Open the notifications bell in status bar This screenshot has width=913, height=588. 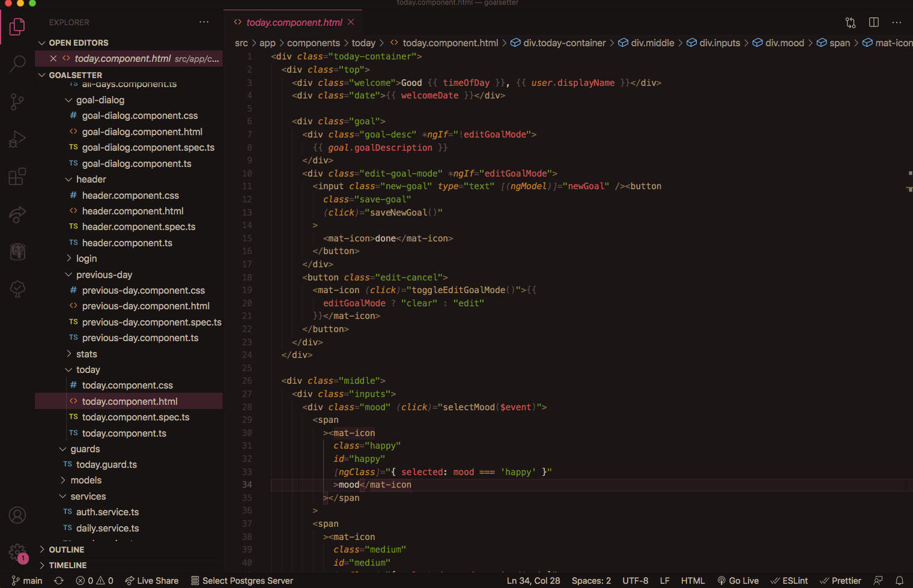pyautogui.click(x=899, y=581)
